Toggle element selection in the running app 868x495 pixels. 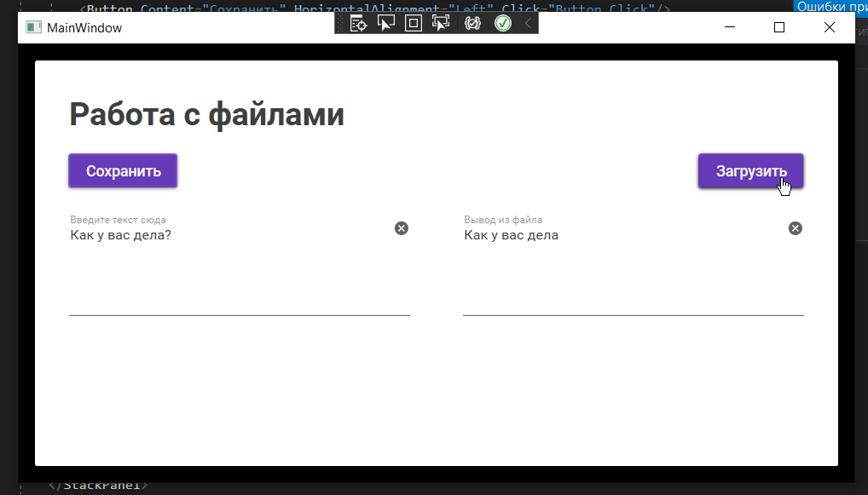pyautogui.click(x=386, y=23)
